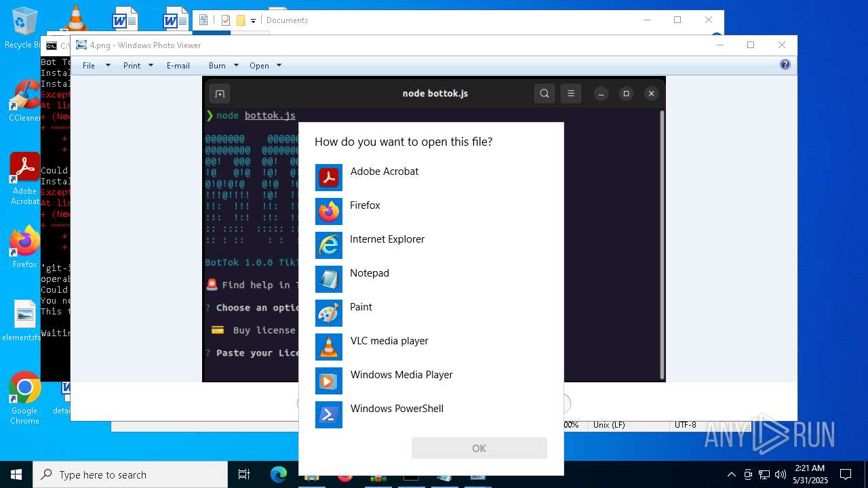The width and height of the screenshot is (868, 488).
Task: Open clock showing 2:21 AM
Action: pos(810,474)
